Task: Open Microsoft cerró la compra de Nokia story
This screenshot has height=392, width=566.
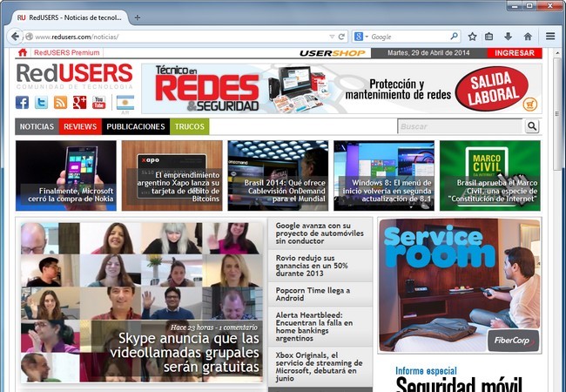Action: [66, 176]
